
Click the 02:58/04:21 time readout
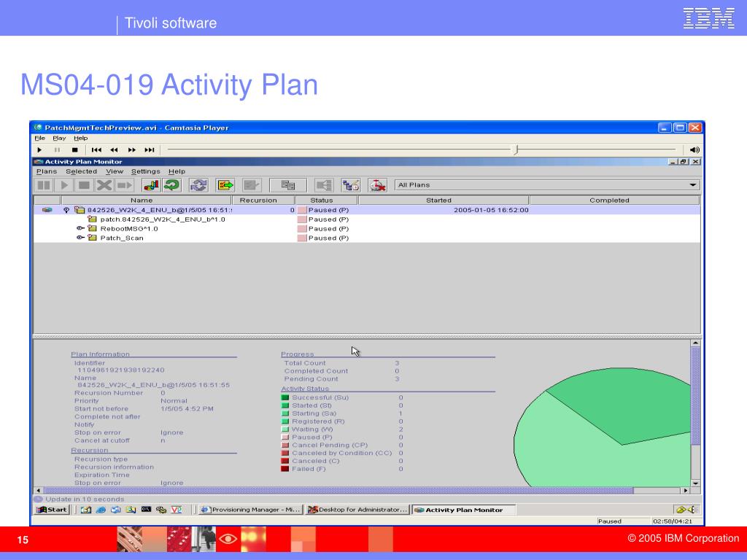[x=672, y=521]
